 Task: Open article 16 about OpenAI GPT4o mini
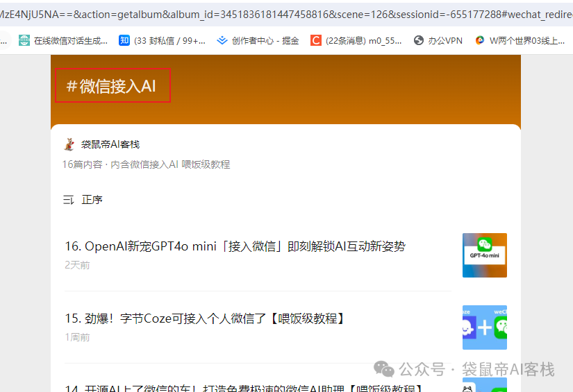tap(235, 246)
